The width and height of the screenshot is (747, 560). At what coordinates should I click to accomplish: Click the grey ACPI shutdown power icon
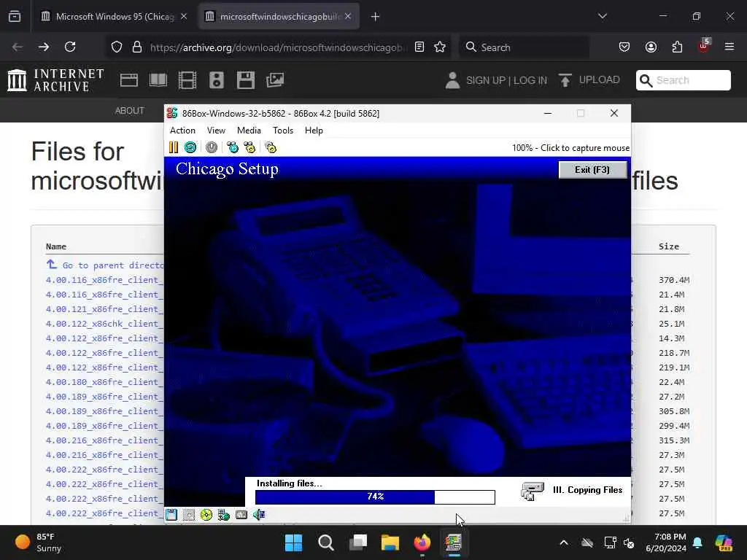tap(212, 147)
